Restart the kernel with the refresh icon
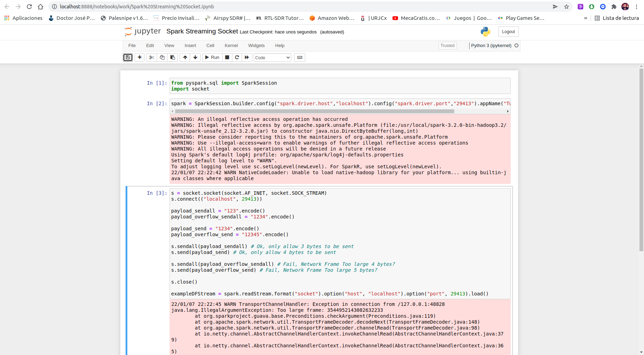The width and height of the screenshot is (644, 355). [x=237, y=57]
